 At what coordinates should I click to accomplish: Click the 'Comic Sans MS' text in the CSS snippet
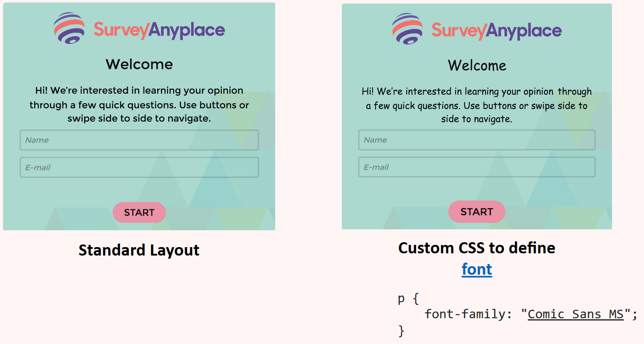(575, 314)
